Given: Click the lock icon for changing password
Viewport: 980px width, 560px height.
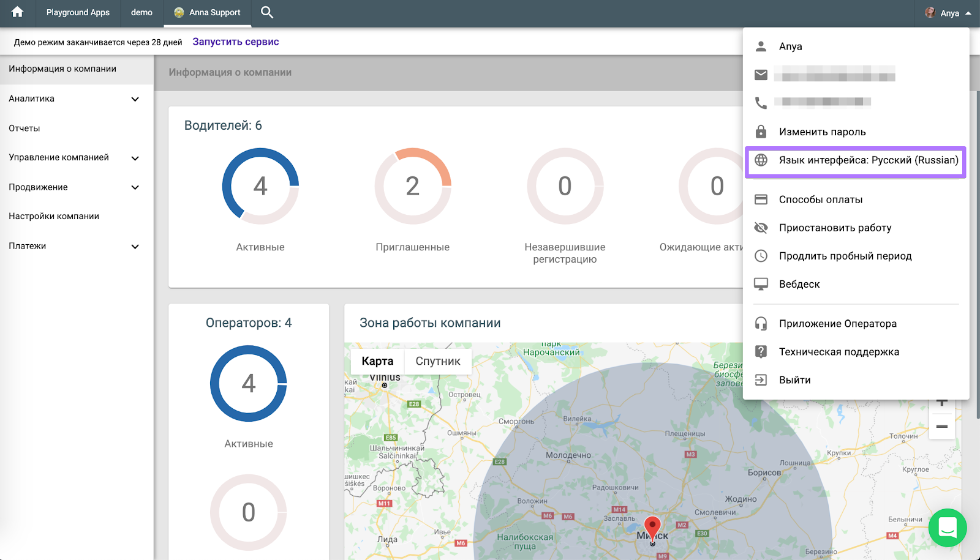Looking at the screenshot, I should [x=761, y=132].
